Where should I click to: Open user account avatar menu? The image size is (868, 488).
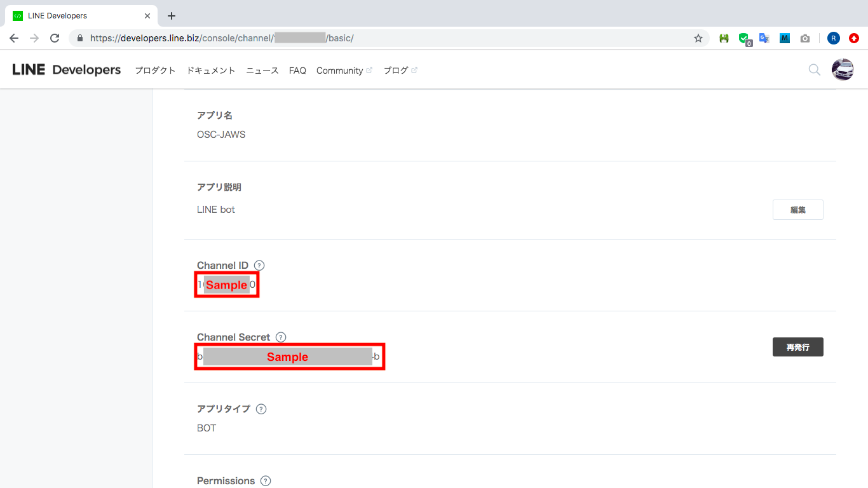[x=843, y=70]
